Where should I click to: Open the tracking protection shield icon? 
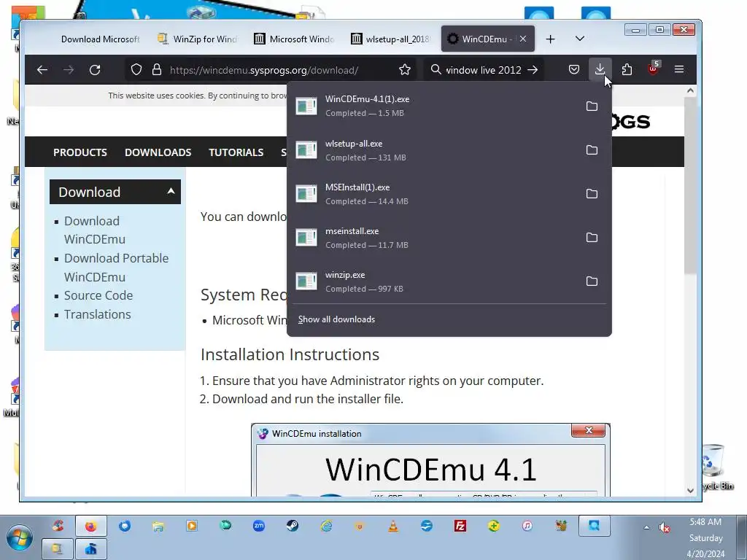click(136, 70)
